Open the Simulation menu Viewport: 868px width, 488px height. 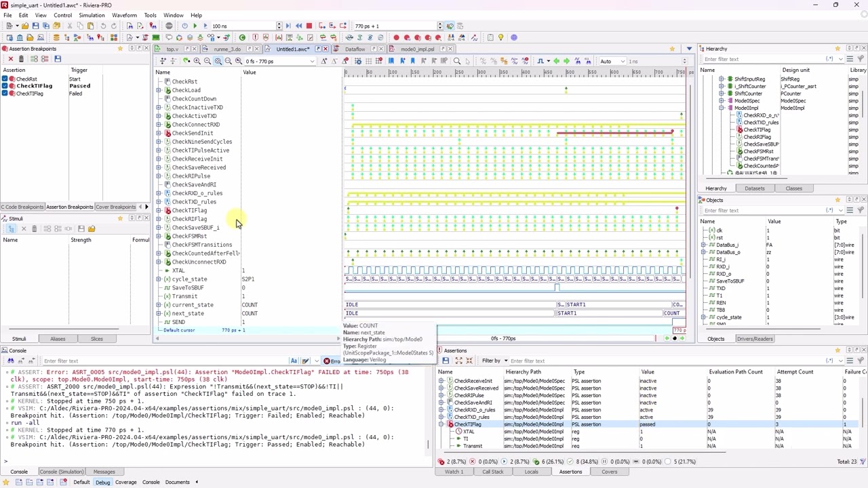[92, 15]
